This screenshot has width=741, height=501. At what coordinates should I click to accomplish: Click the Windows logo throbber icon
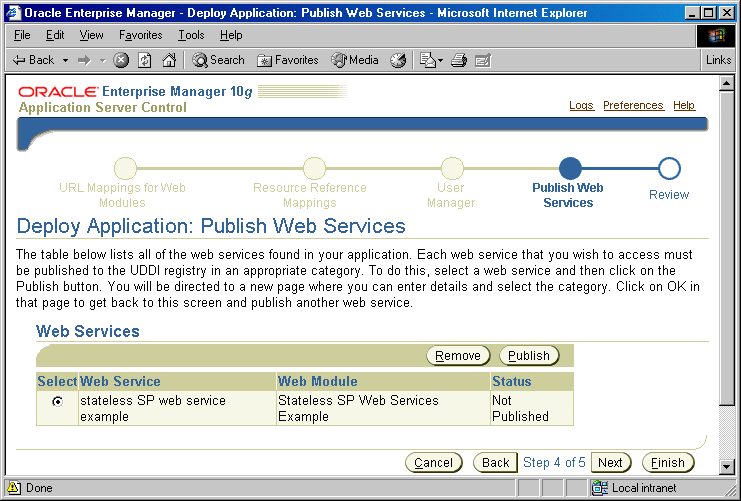tap(715, 35)
